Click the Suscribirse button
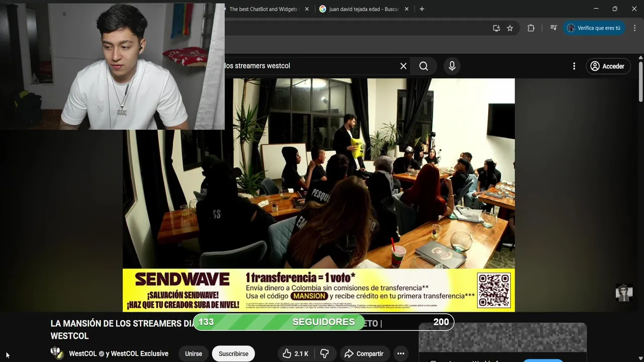This screenshot has width=644, height=362. (x=233, y=353)
